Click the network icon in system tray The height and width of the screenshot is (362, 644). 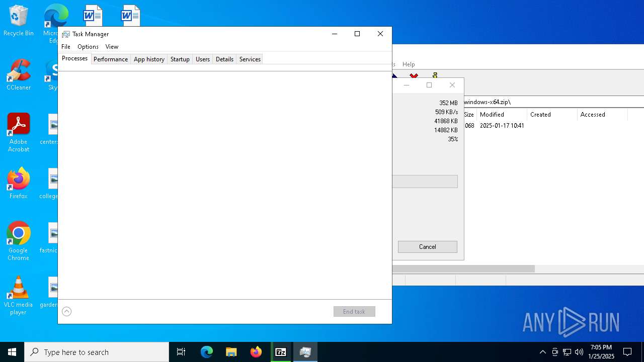coord(567,352)
